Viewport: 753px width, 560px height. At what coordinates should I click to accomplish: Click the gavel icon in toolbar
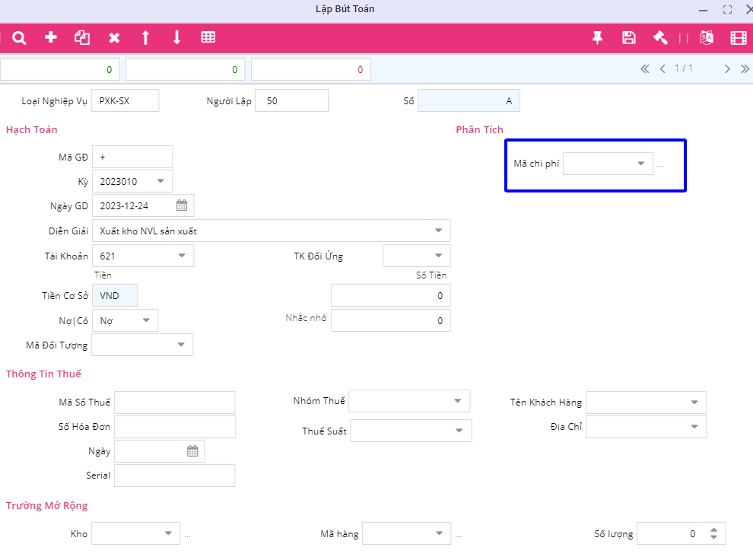(660, 38)
